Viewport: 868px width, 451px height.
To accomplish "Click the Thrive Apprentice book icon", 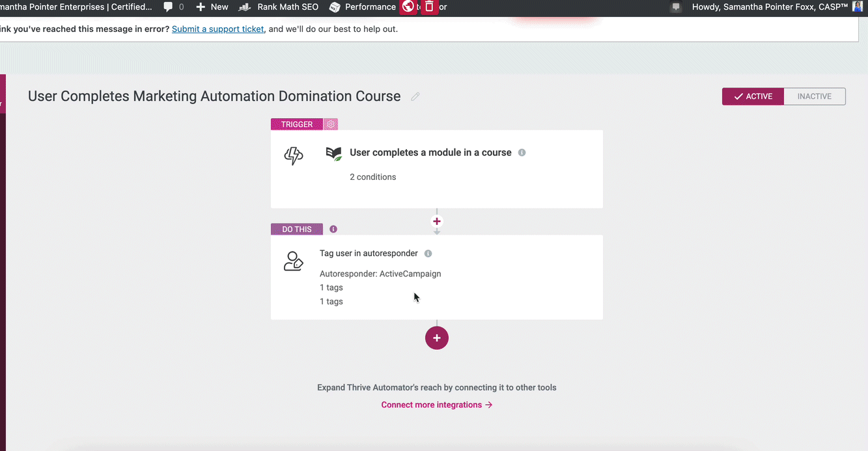I will (x=334, y=154).
